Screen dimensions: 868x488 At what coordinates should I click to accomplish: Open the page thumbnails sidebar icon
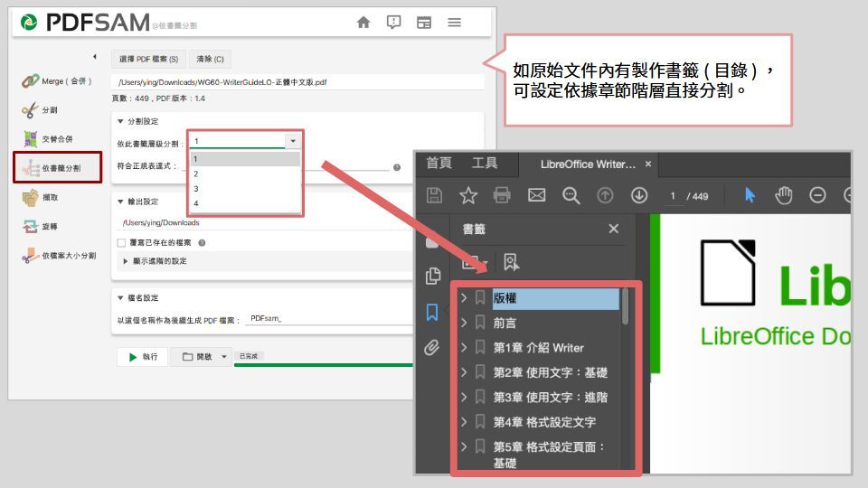[433, 276]
